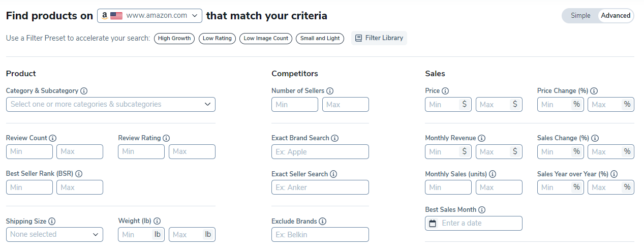Image resolution: width=644 pixels, height=251 pixels.
Task: Click the info icon next to Price Change (%)
Action: point(594,91)
